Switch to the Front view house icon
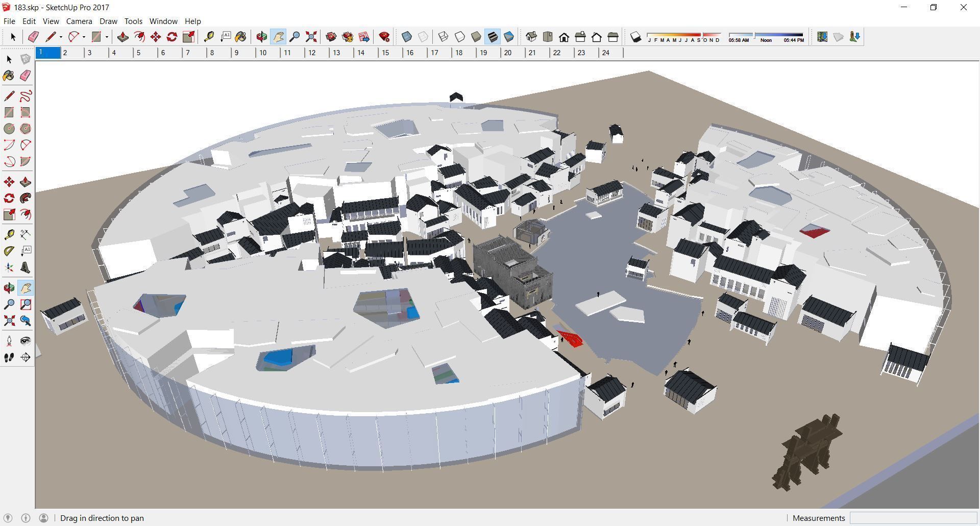 564,37
